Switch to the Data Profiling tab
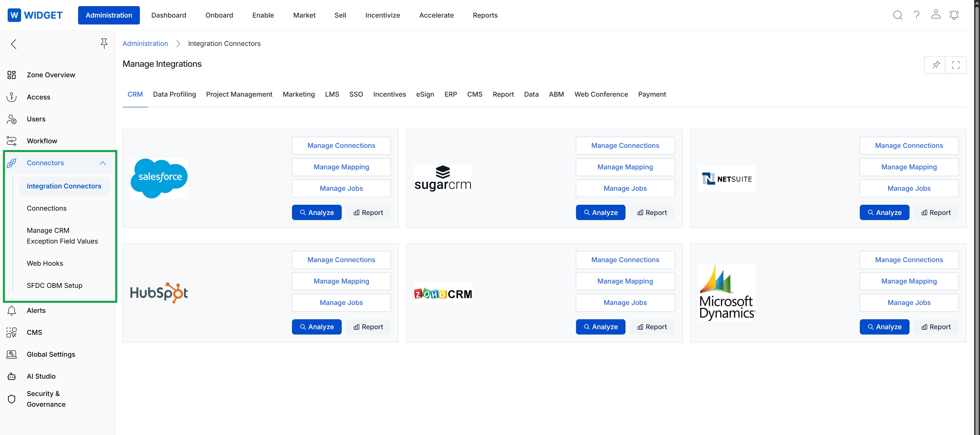Screen dimensions: 980x435 pos(174,94)
